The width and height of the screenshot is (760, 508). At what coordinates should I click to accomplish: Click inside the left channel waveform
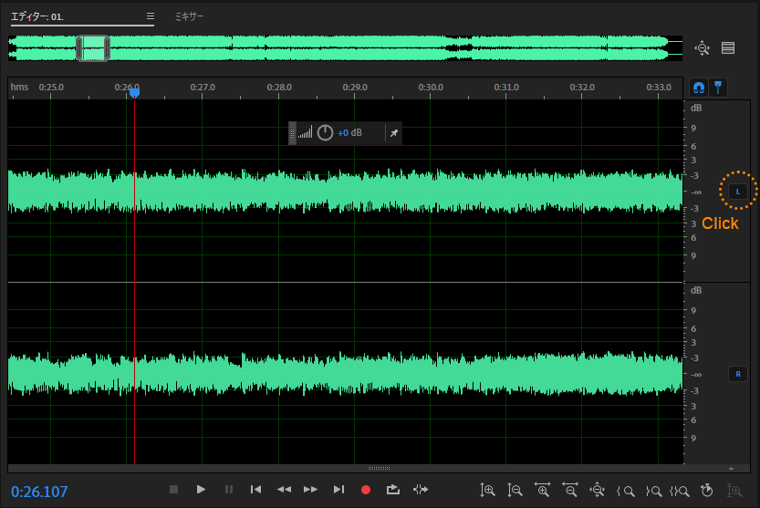pyautogui.click(x=345, y=191)
